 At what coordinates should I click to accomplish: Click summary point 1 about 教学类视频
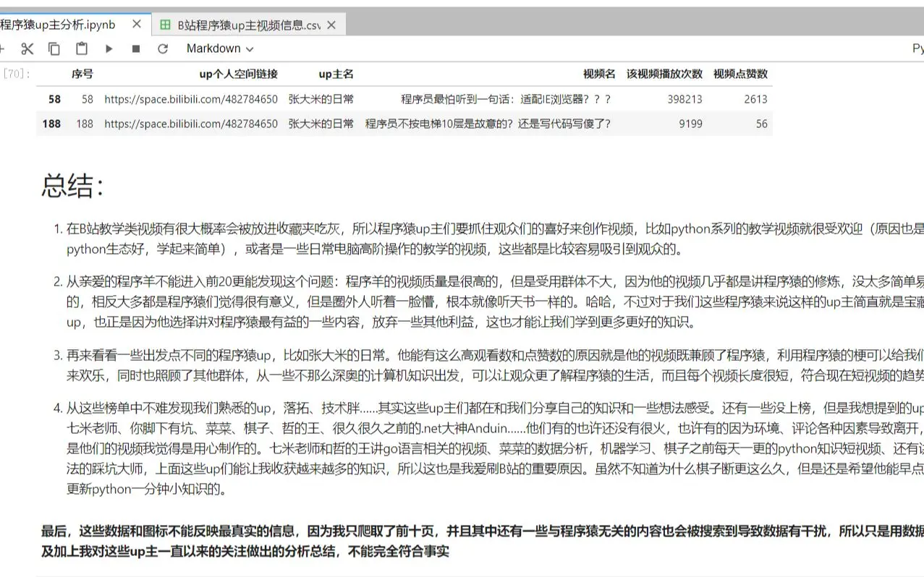click(495, 240)
